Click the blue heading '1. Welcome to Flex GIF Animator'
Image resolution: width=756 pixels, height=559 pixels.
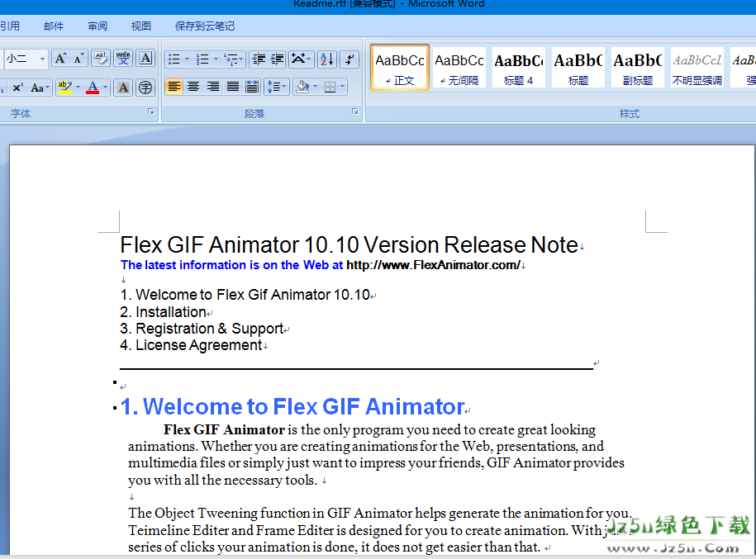[292, 406]
